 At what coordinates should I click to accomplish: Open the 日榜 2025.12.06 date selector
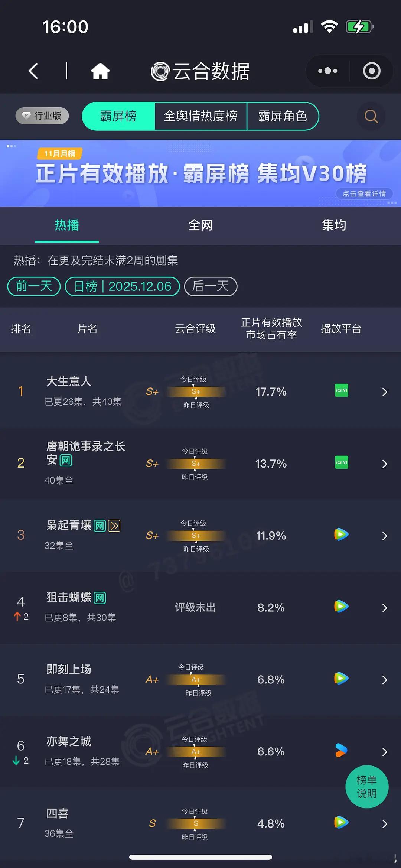[123, 286]
